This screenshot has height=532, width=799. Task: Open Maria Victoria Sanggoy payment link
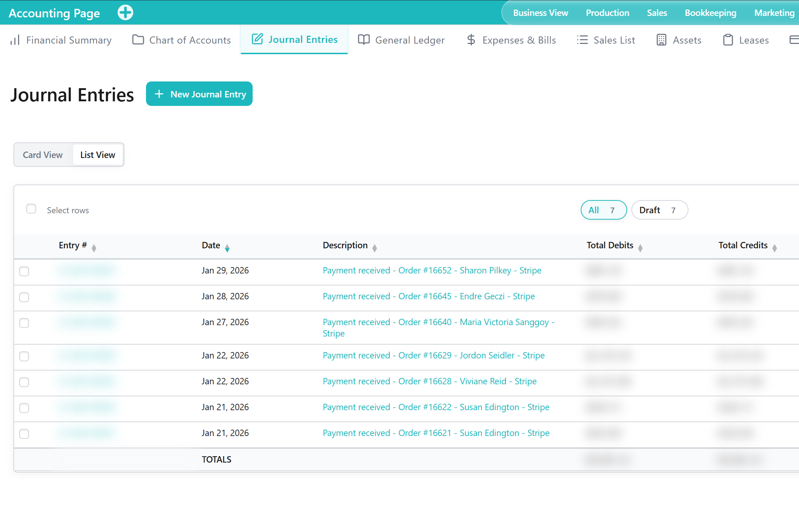pyautogui.click(x=439, y=328)
